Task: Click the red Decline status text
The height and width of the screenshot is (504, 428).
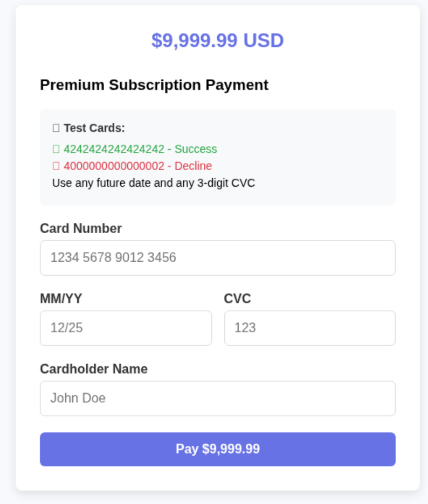Action: [x=193, y=166]
